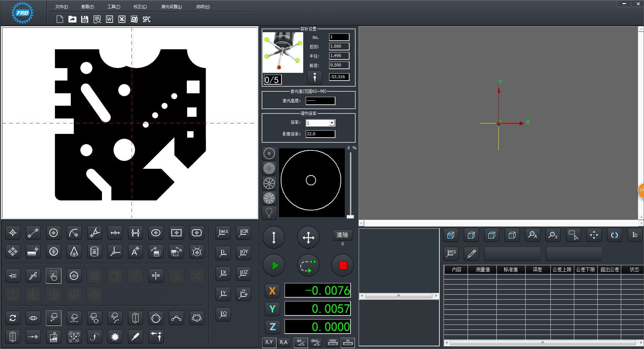Select the point measurement tool
This screenshot has height=349, width=644.
point(12,233)
